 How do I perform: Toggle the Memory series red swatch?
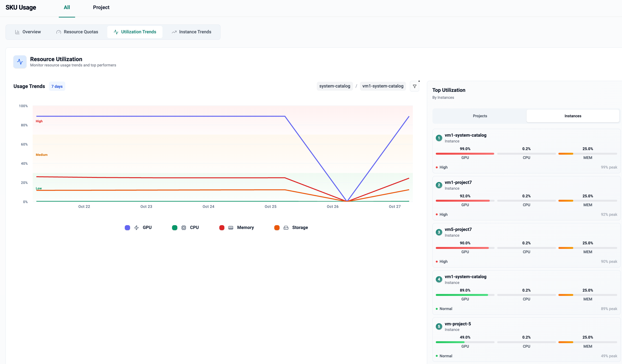coord(222,228)
